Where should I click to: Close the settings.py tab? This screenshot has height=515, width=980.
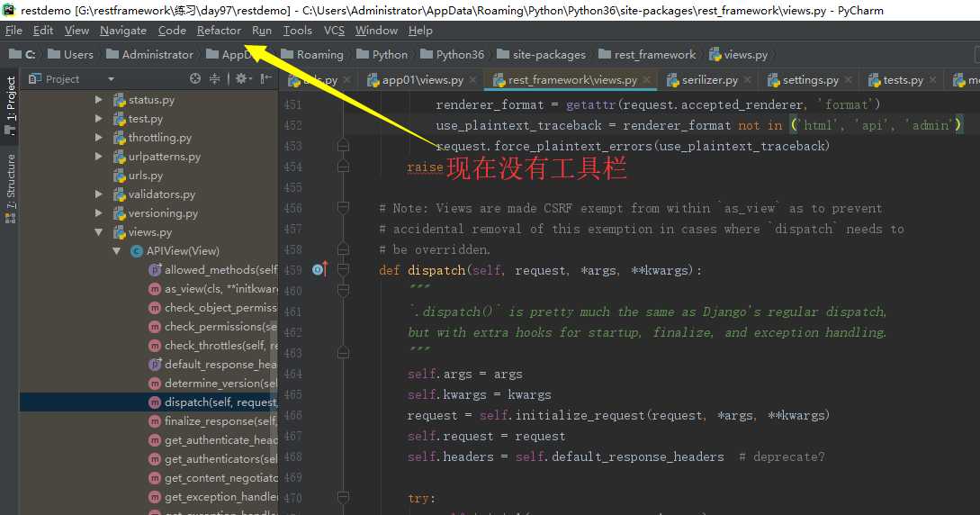coord(848,80)
